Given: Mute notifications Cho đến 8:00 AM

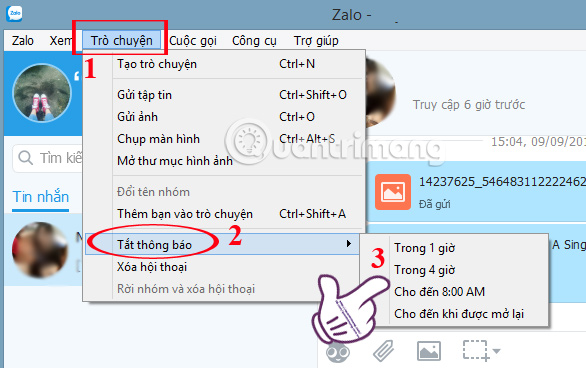Looking at the screenshot, I should [x=454, y=291].
